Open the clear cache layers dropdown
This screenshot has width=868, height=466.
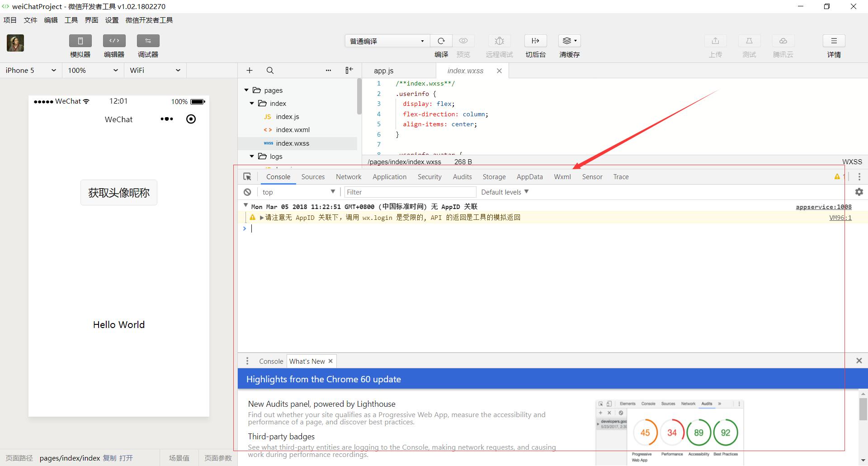(x=569, y=41)
